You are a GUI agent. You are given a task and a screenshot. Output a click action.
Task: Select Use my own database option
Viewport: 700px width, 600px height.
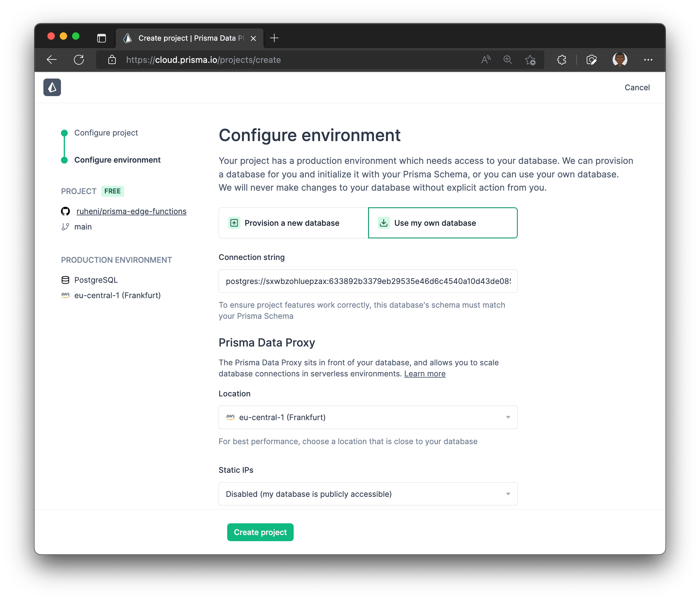click(443, 223)
